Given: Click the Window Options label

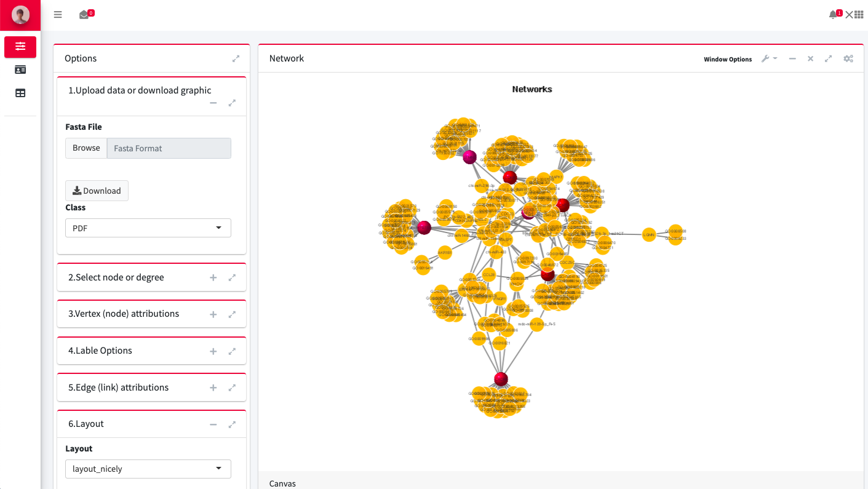Looking at the screenshot, I should click(x=728, y=60).
